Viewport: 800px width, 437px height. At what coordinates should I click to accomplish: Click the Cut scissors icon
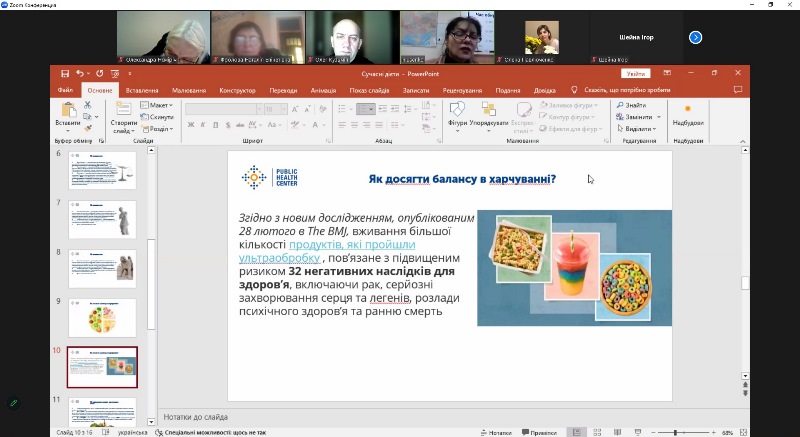click(88, 105)
